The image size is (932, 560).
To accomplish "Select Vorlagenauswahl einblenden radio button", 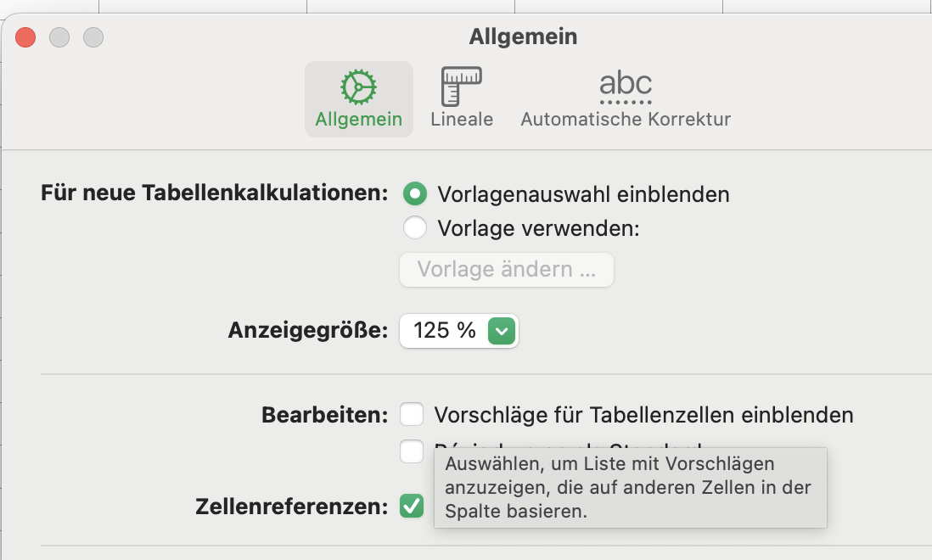I will point(414,194).
